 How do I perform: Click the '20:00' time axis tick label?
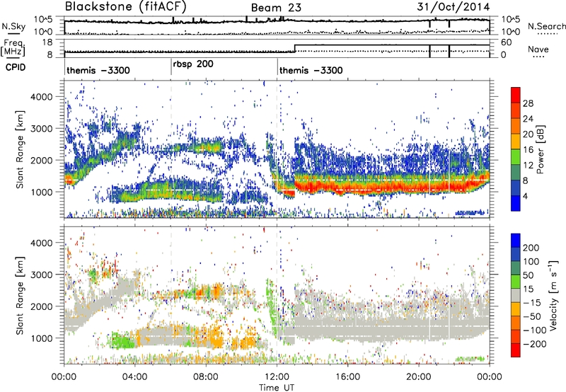pyautogui.click(x=418, y=377)
